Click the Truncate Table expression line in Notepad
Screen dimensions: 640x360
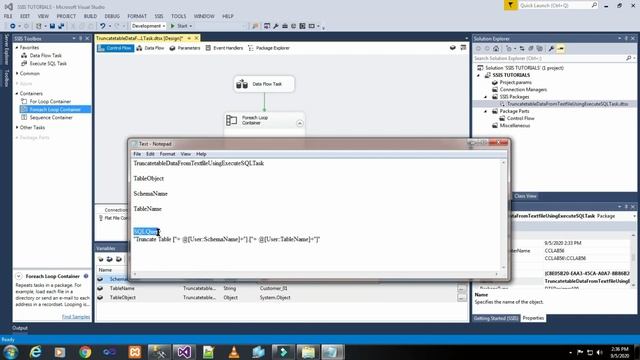(x=227, y=239)
